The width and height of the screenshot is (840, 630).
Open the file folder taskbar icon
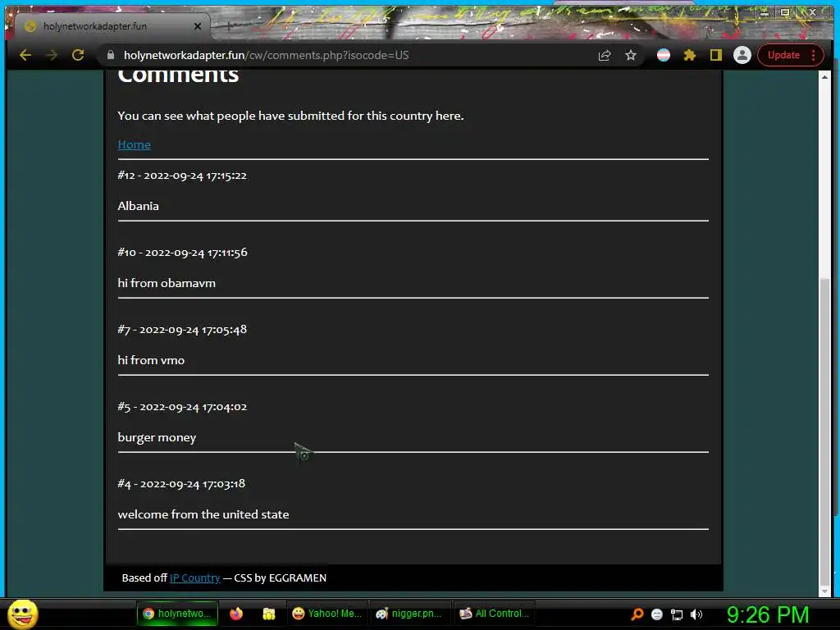[x=269, y=614]
